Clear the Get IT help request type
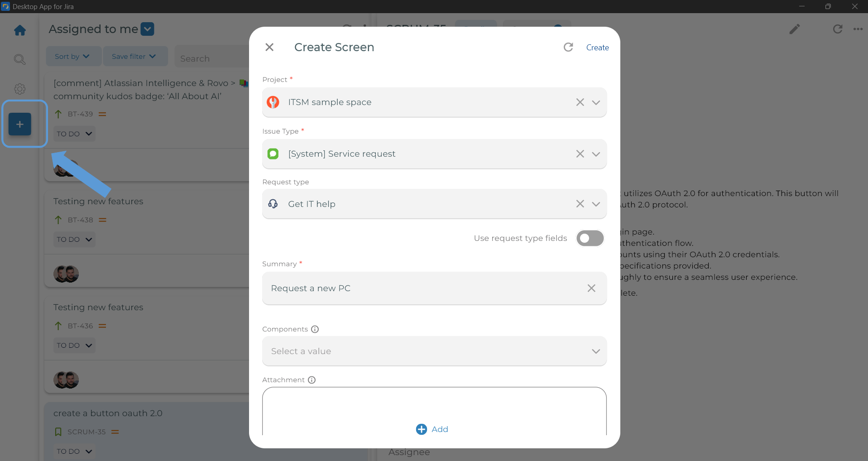Screen dimensions: 868x461 (x=580, y=204)
